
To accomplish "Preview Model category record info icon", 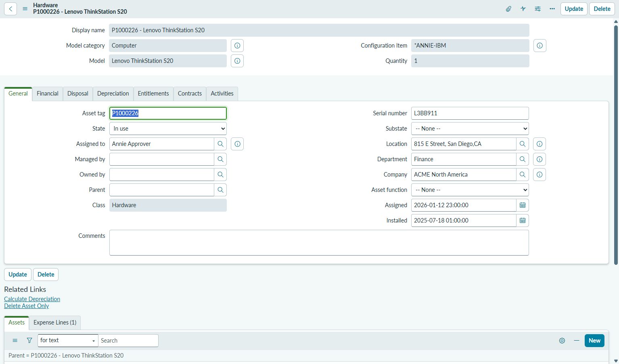I will pyautogui.click(x=237, y=46).
